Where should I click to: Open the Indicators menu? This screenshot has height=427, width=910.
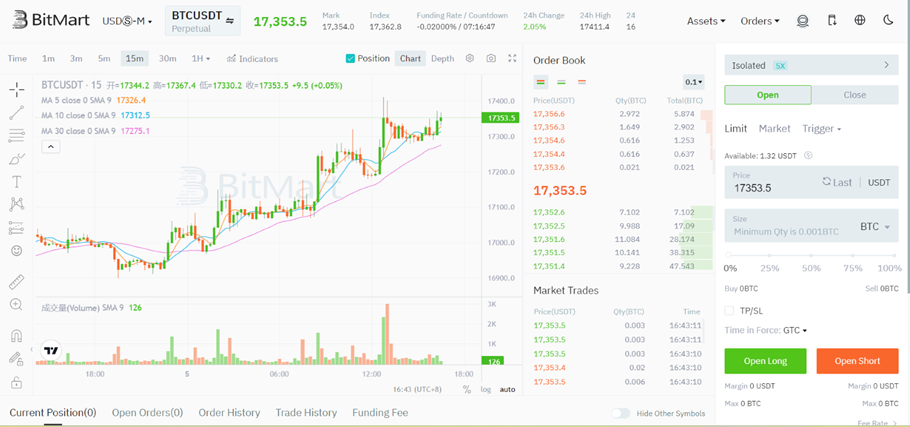252,59
